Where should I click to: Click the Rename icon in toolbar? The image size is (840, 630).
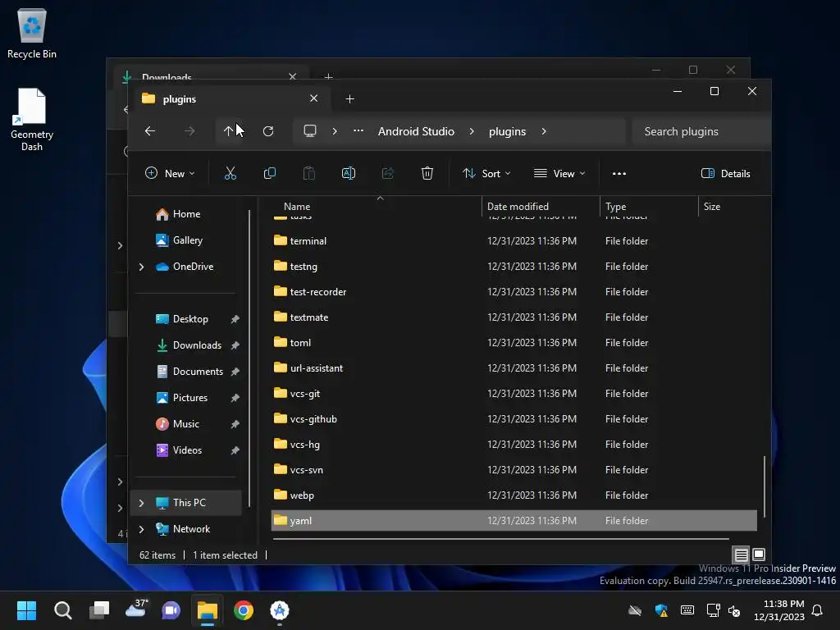coord(348,173)
